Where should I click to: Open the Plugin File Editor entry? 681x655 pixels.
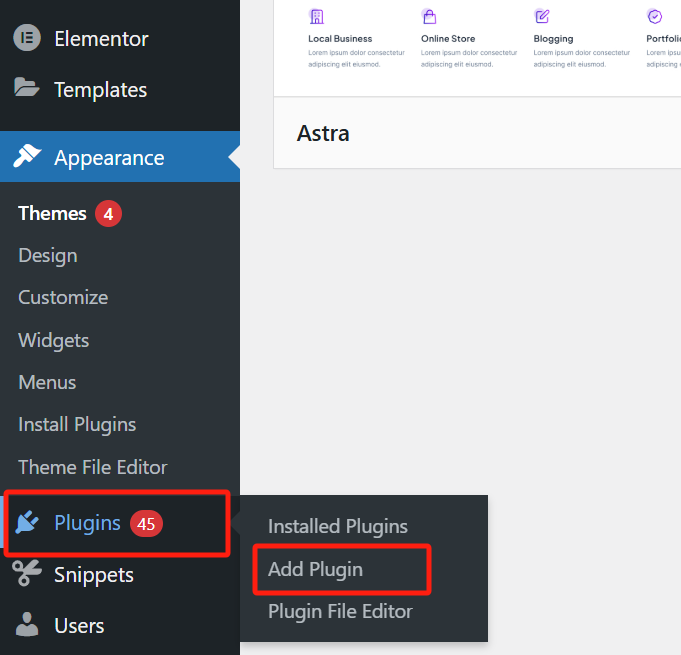tap(340, 611)
